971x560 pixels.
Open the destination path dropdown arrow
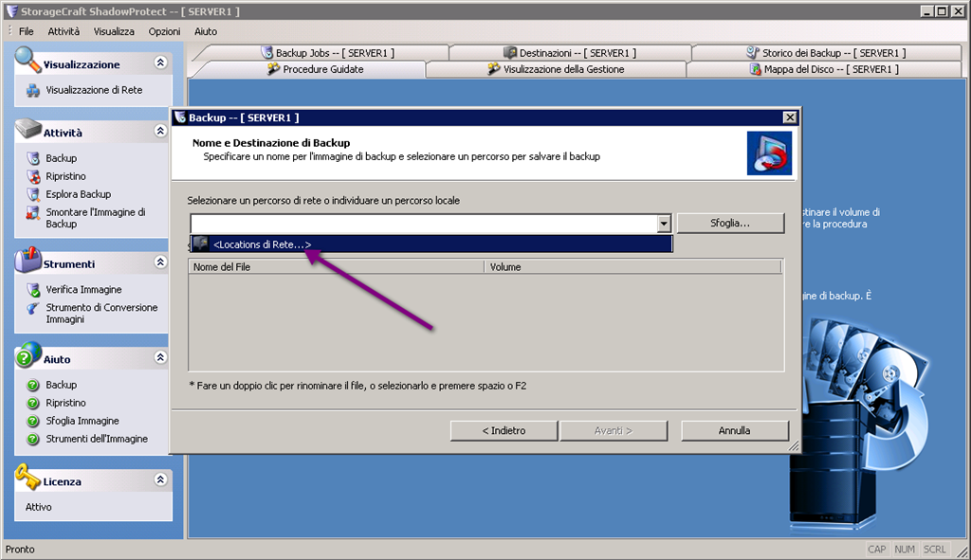(x=664, y=224)
